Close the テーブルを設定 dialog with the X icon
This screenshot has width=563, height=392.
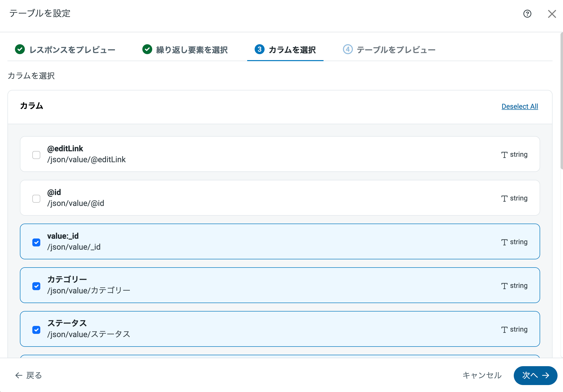552,14
